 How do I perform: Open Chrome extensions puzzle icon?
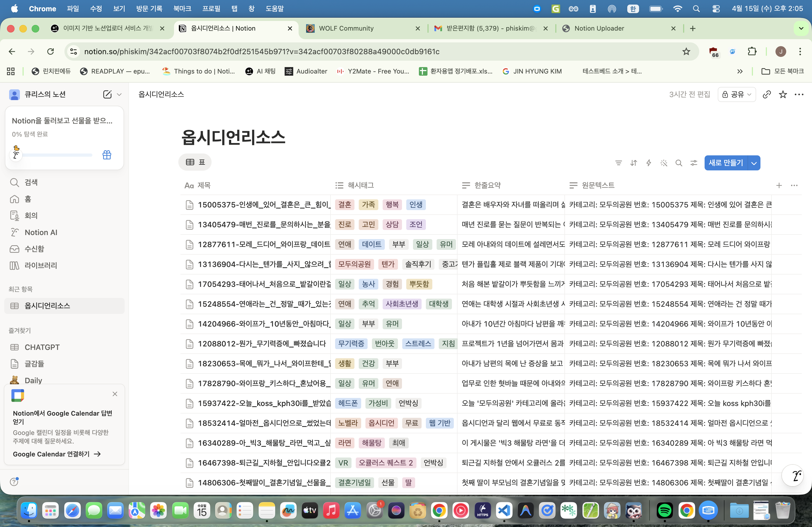[752, 52]
